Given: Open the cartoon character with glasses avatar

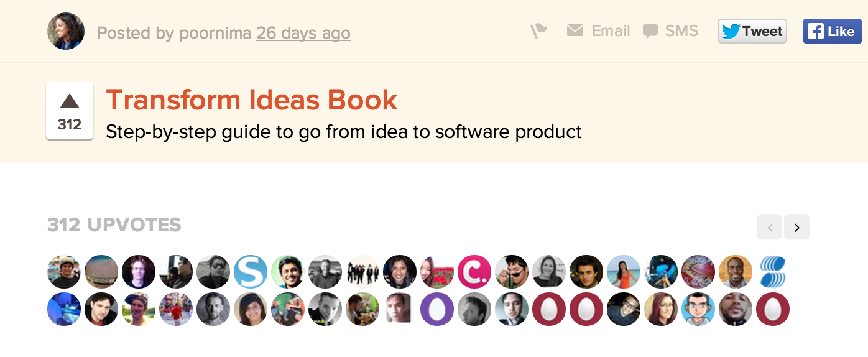Looking at the screenshot, I should [698, 309].
